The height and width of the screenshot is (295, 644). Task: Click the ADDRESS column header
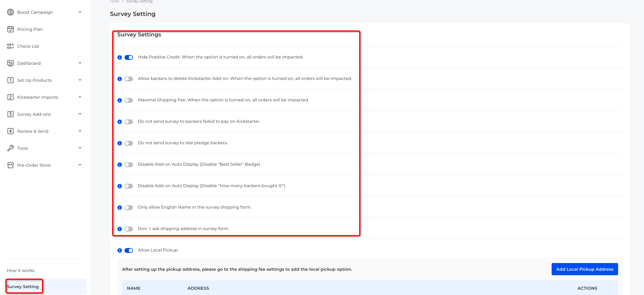pos(198,288)
